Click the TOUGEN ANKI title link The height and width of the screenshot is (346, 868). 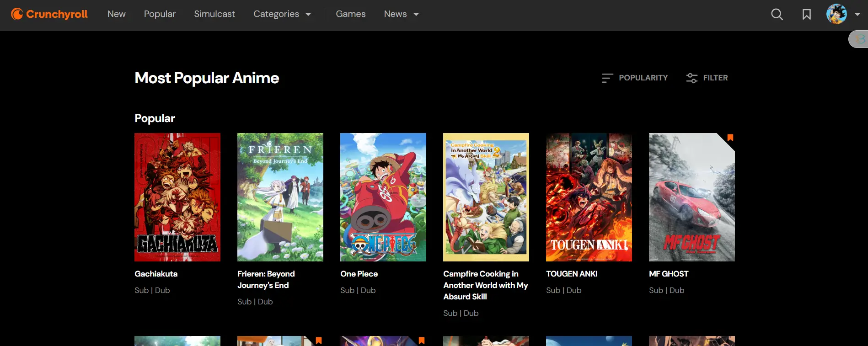(572, 274)
